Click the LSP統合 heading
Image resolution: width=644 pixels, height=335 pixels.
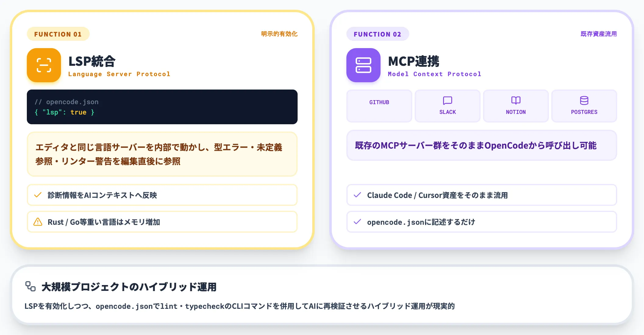(92, 61)
